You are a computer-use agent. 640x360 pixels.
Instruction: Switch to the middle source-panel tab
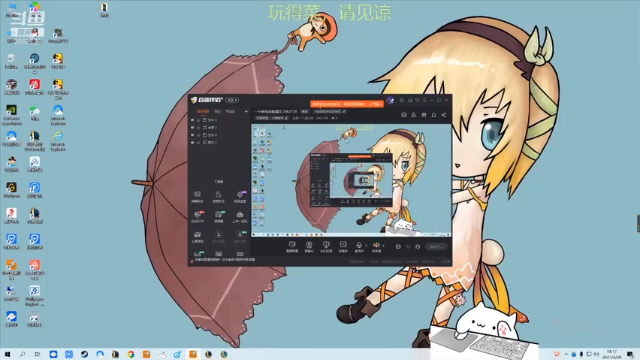pos(218,111)
